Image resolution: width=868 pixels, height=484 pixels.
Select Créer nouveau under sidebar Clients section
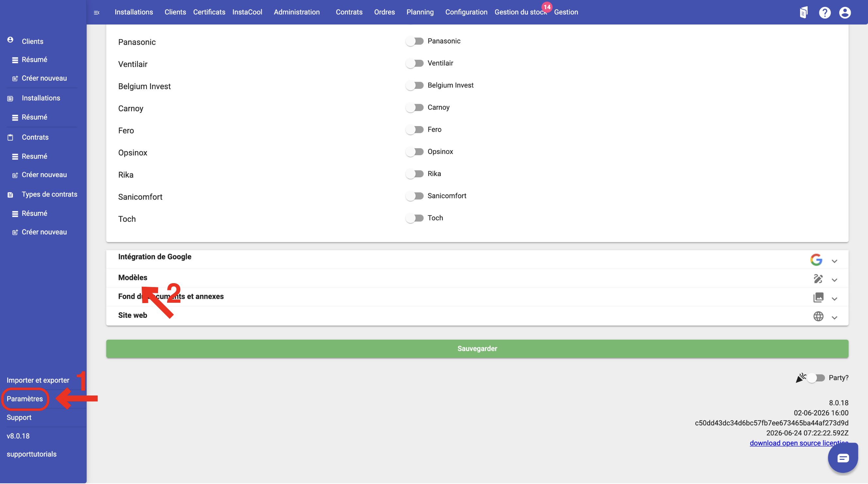(44, 78)
